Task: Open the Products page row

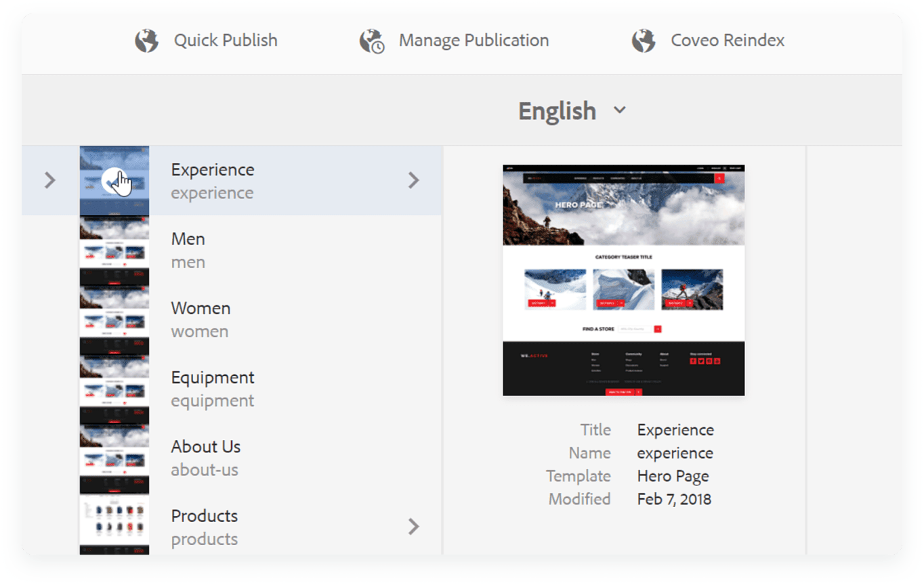Action: pyautogui.click(x=232, y=525)
